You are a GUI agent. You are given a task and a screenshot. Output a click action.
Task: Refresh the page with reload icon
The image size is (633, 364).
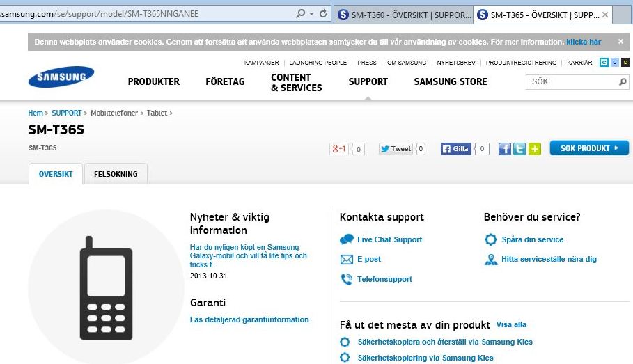[x=323, y=13]
